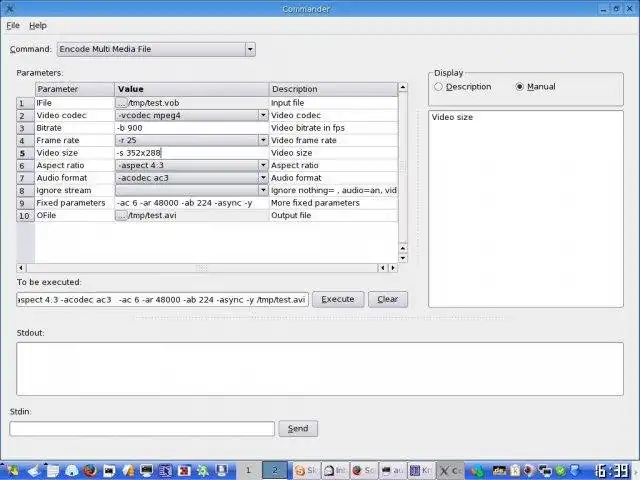Click the terminal monitor icon in the panel
Screen dimensions: 640x480
[x=147, y=471]
